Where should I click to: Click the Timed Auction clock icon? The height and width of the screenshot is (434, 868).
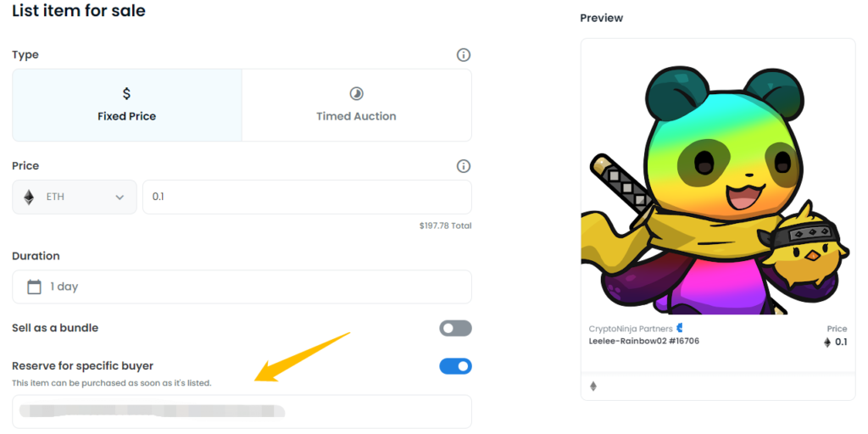(356, 93)
